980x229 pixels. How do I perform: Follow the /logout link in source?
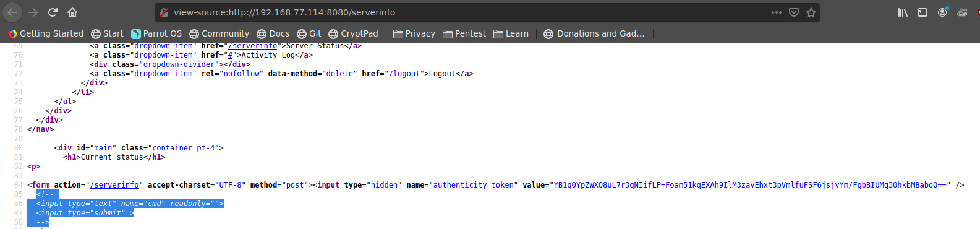click(404, 74)
